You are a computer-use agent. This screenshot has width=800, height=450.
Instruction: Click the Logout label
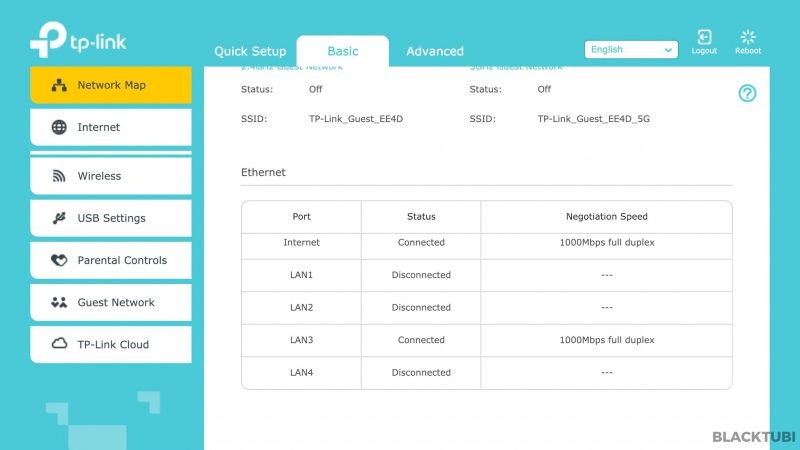[x=704, y=51]
